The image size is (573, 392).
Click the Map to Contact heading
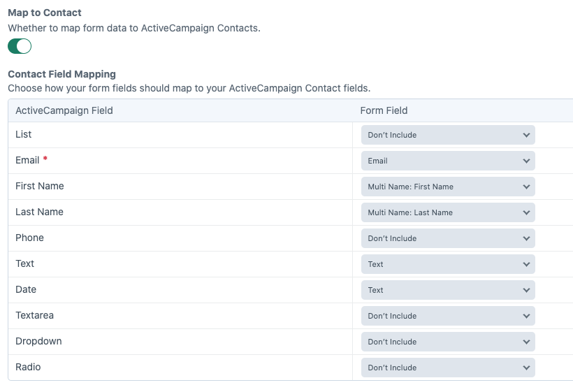pyautogui.click(x=45, y=13)
